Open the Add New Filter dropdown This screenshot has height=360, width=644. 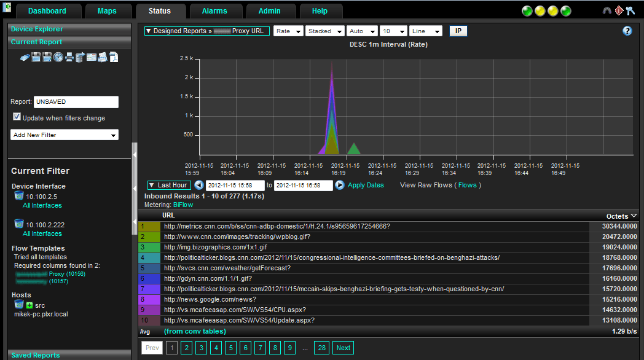click(65, 135)
